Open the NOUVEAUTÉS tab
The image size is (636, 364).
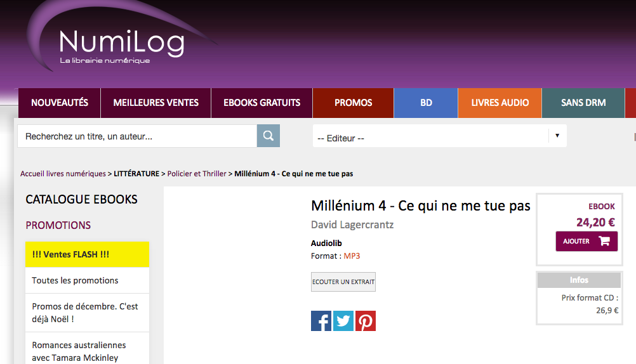[60, 103]
